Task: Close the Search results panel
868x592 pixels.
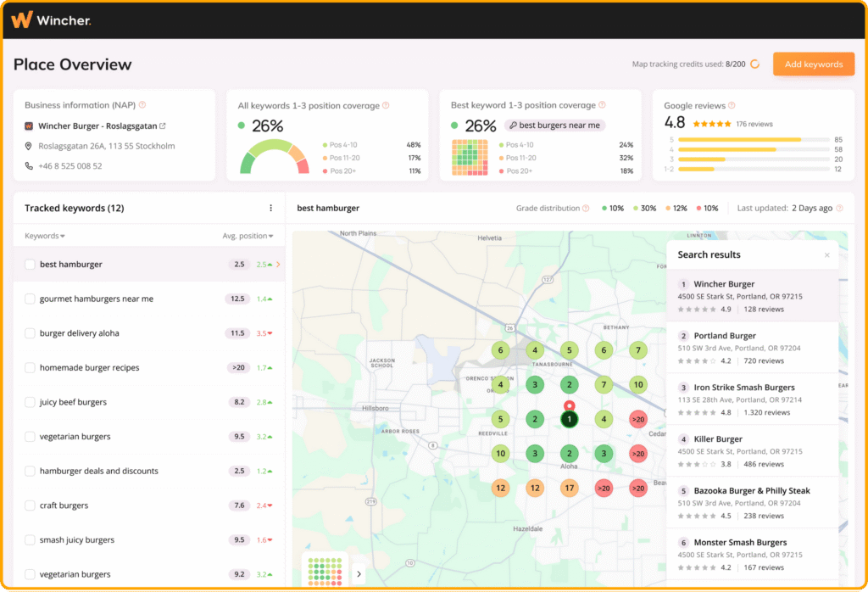Action: point(827,255)
